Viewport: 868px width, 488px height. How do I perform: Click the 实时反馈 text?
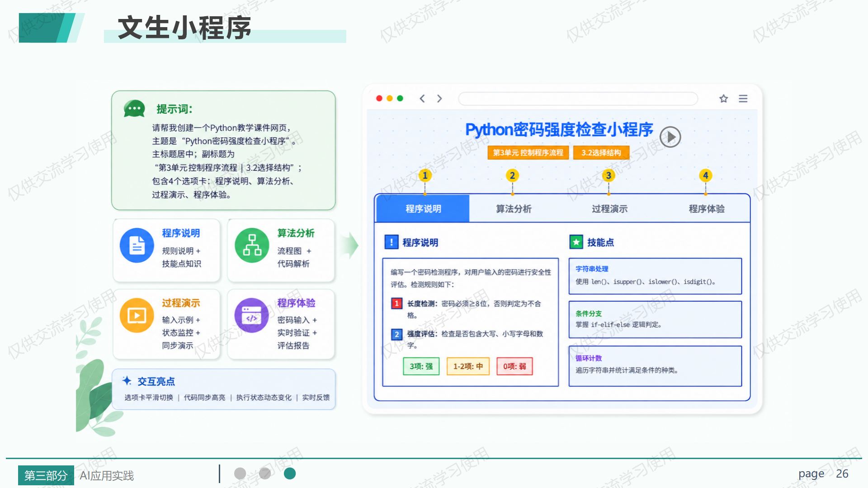(316, 398)
